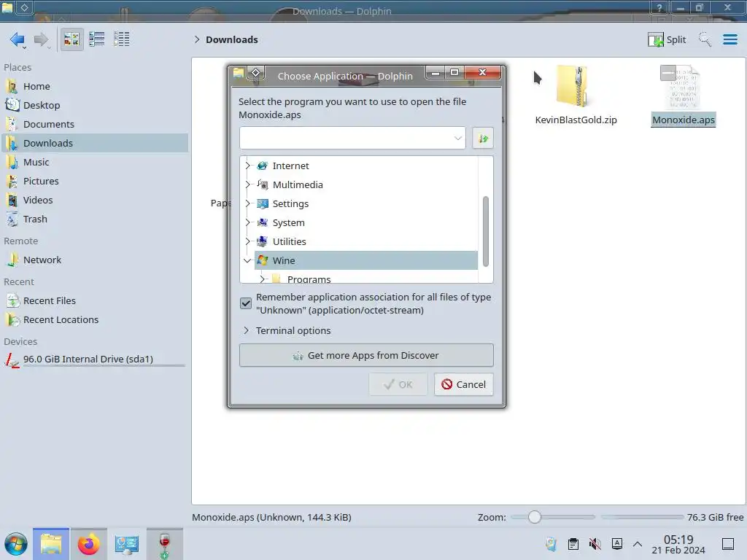Select the Settings tree item
Viewport: 747px width, 560px height.
coord(366,204)
